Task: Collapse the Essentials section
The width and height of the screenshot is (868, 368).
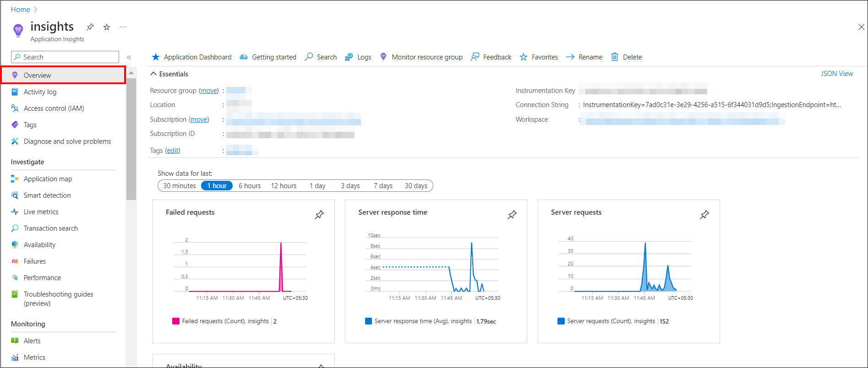Action: point(169,74)
